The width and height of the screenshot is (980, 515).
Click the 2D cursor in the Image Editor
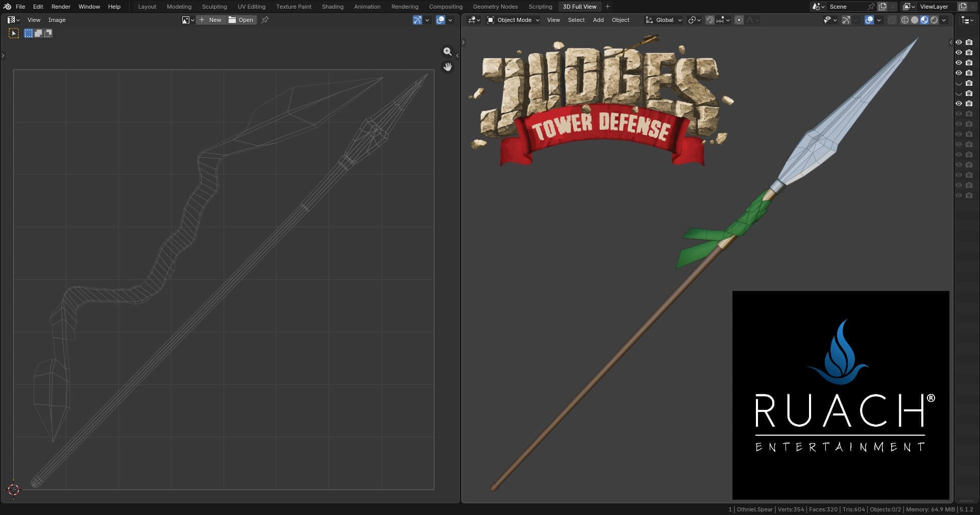(x=14, y=489)
